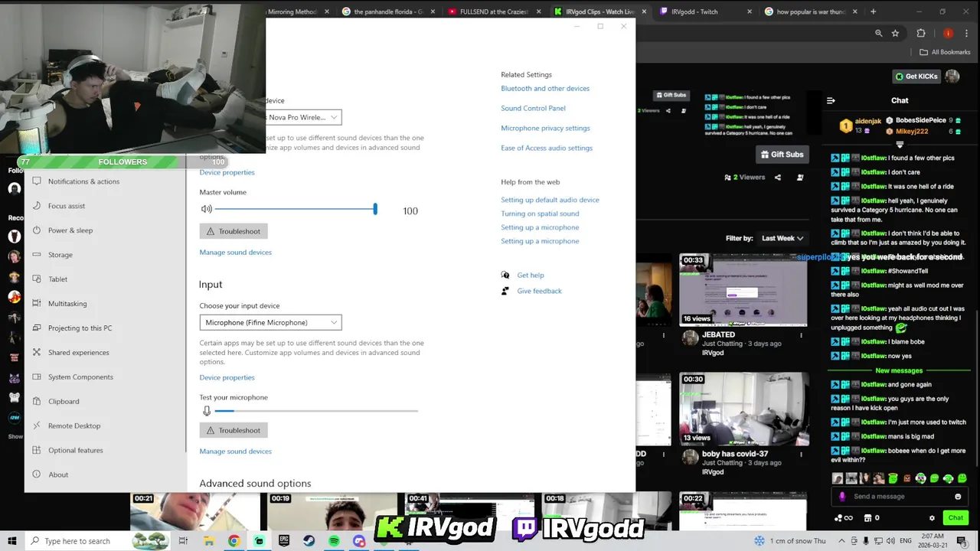
Task: Open the Tablet settings entry
Action: [x=106, y=279]
